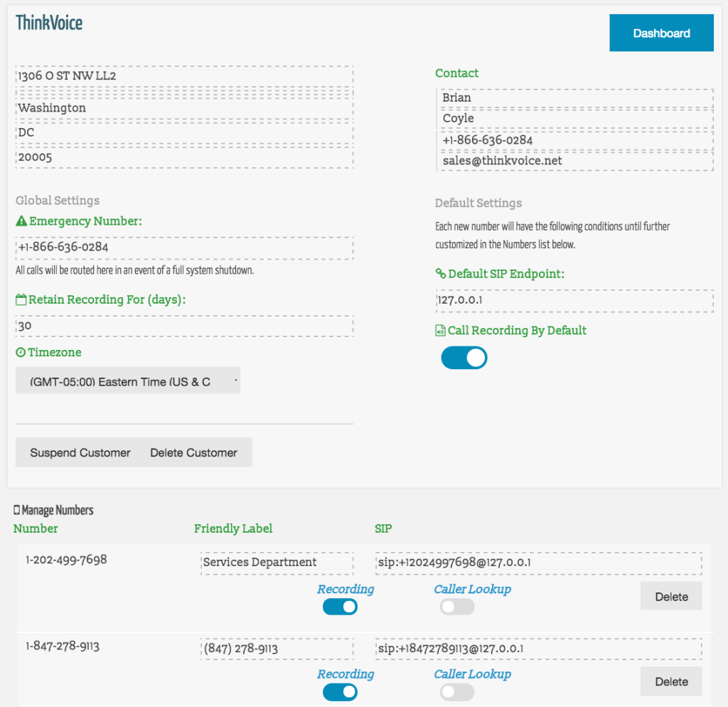Click Recording label for Services Department row
This screenshot has width=728, height=707.
(346, 589)
